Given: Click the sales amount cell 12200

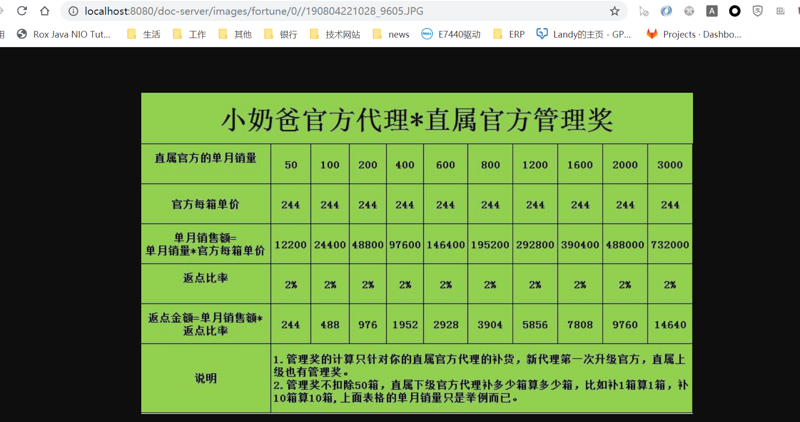Looking at the screenshot, I should point(291,244).
